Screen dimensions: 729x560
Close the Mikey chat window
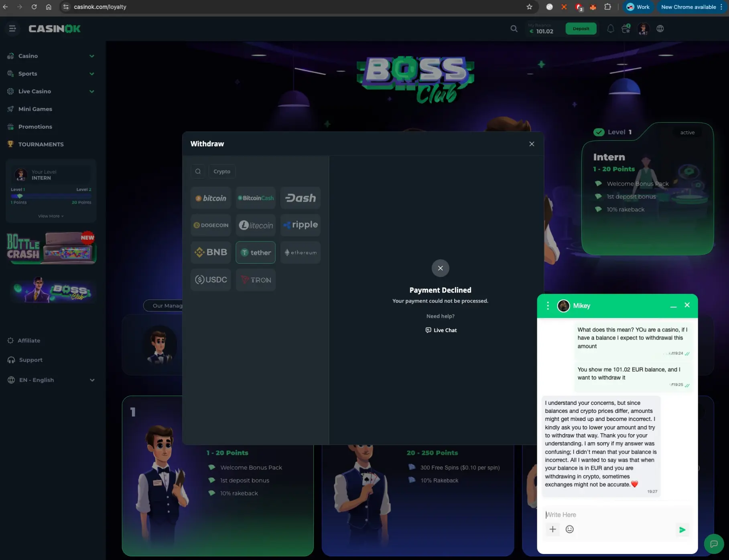[687, 305]
